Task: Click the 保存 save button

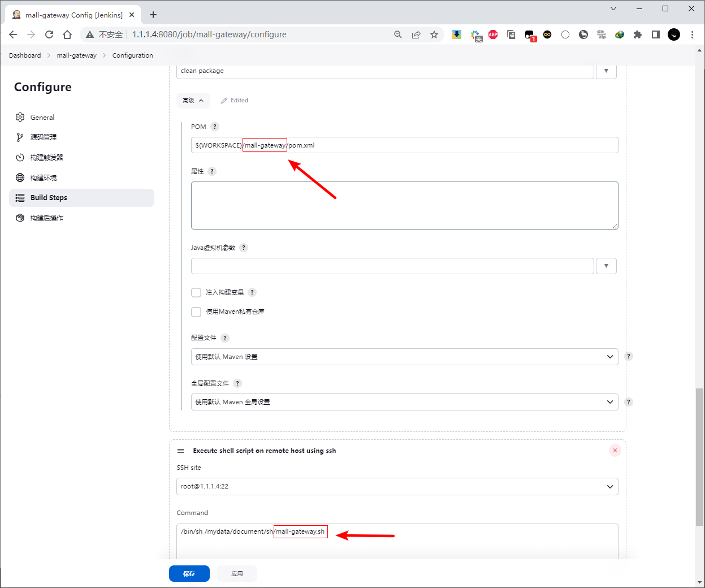Action: tap(189, 573)
